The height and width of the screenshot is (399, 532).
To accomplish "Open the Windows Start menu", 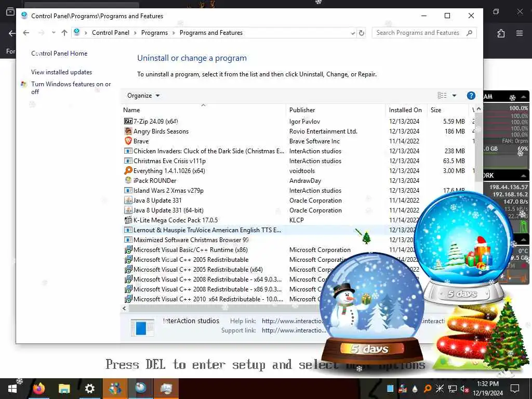I will click(x=12, y=389).
